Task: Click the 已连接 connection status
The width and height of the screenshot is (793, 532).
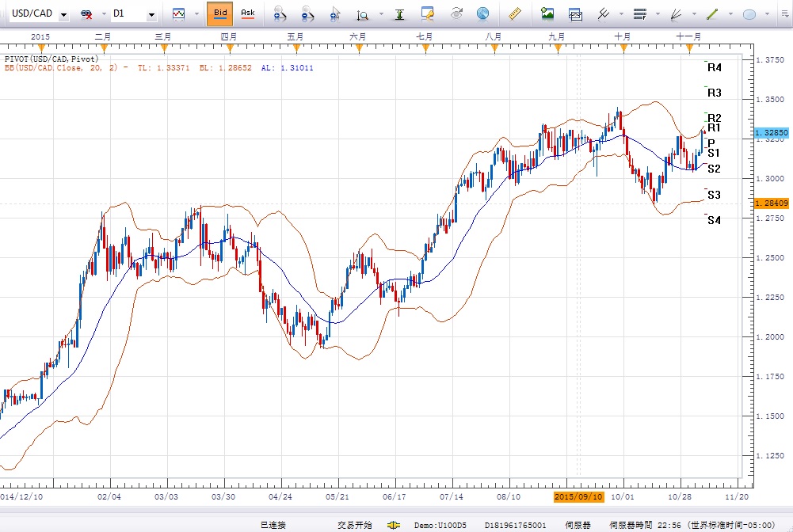Action: 273,526
